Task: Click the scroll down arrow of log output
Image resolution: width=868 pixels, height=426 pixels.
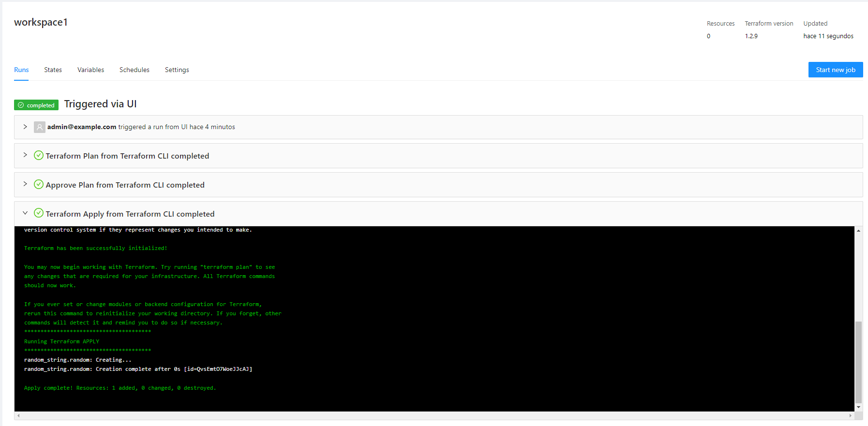Action: (x=858, y=407)
